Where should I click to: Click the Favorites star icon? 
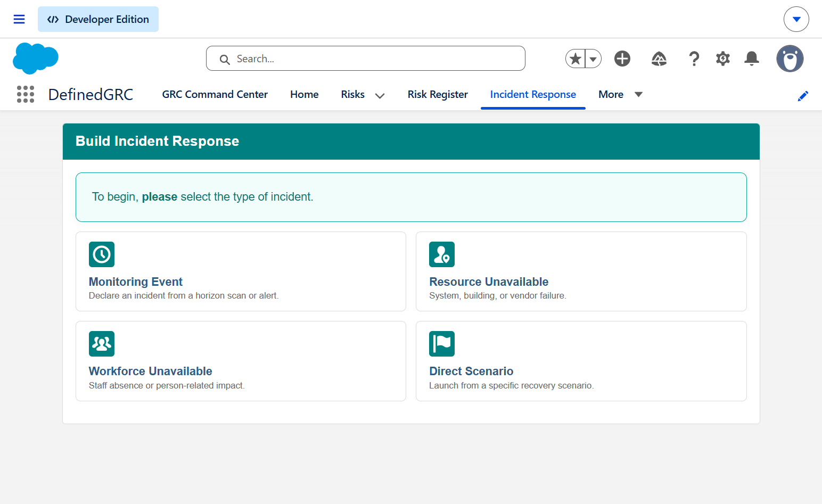(x=576, y=59)
